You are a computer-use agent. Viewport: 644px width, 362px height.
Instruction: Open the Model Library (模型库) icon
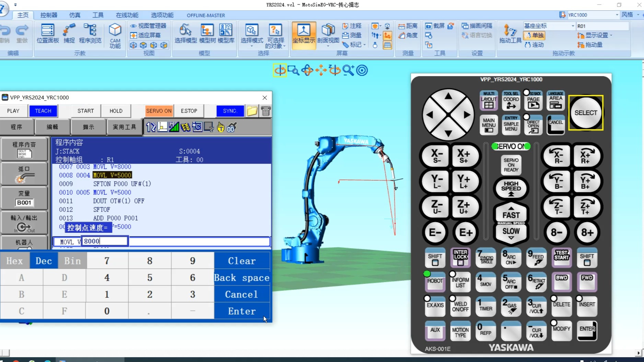coord(226,33)
